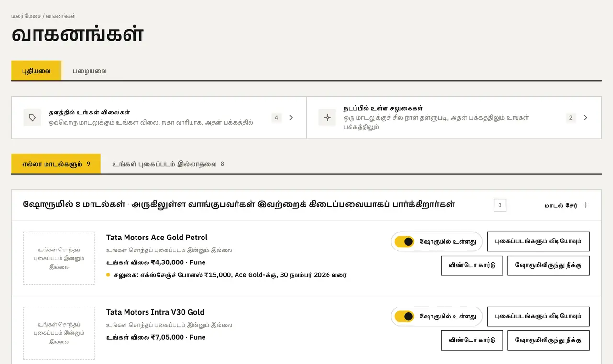Image resolution: width=613 pixels, height=364 pixels.
Task: Open புகைப்படங்களும் வீடியோவும் for Ace Gold Petrol
Action: pos(538,241)
